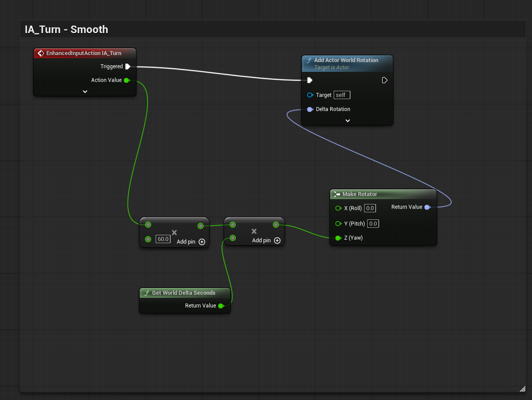Click the 60.0 multiplier value field

[x=163, y=239]
